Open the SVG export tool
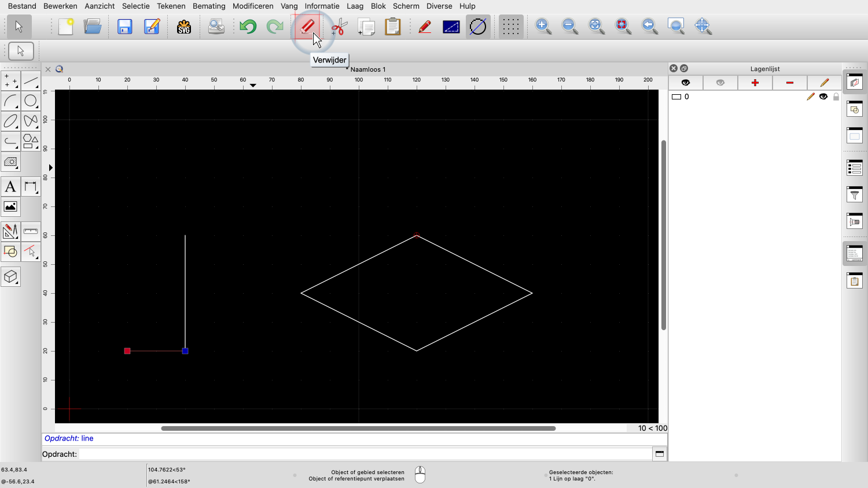This screenshot has width=868, height=488. pyautogui.click(x=183, y=26)
